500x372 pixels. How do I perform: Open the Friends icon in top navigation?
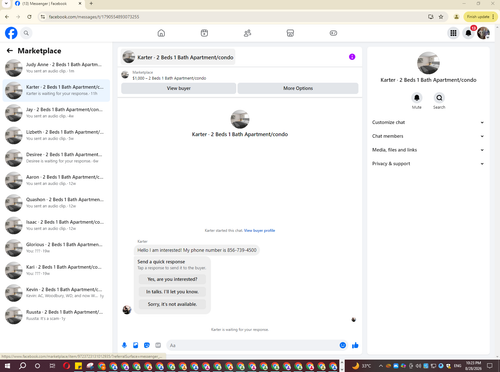point(247,33)
